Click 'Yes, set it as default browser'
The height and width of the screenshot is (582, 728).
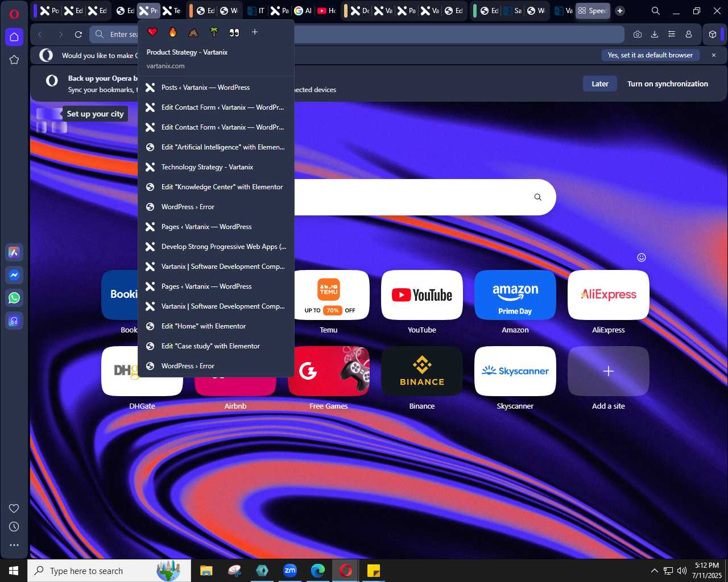[650, 55]
